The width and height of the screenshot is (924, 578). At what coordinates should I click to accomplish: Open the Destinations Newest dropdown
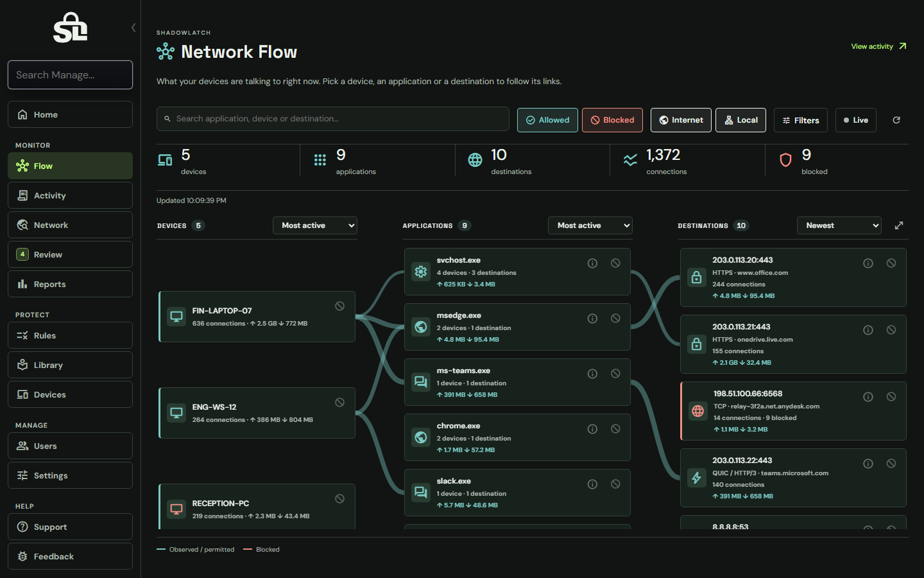point(839,225)
